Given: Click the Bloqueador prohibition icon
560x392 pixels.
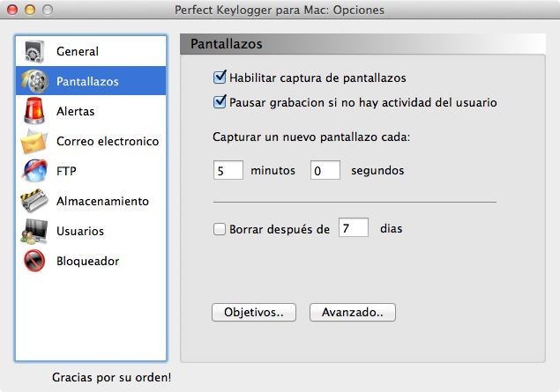Looking at the screenshot, I should tap(34, 261).
